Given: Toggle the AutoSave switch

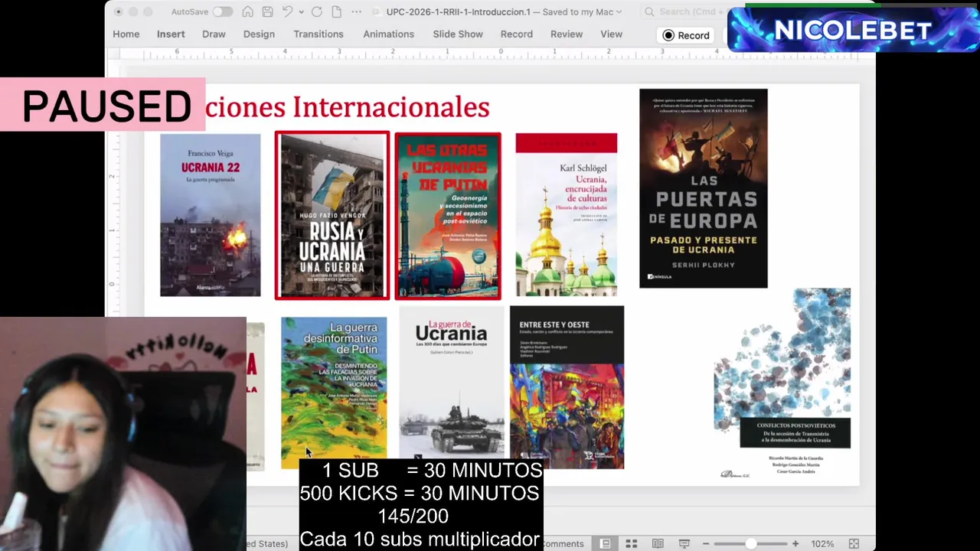Looking at the screenshot, I should [222, 11].
